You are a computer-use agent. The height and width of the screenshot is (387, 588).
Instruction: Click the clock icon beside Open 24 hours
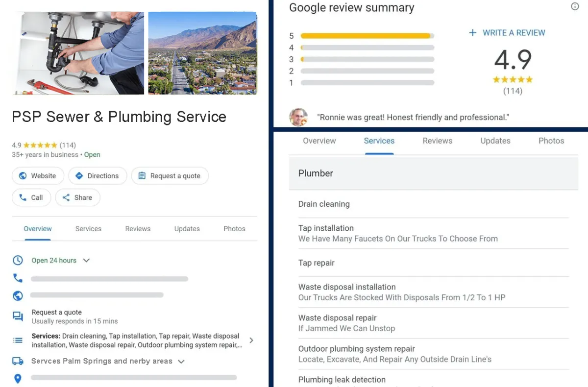click(18, 260)
